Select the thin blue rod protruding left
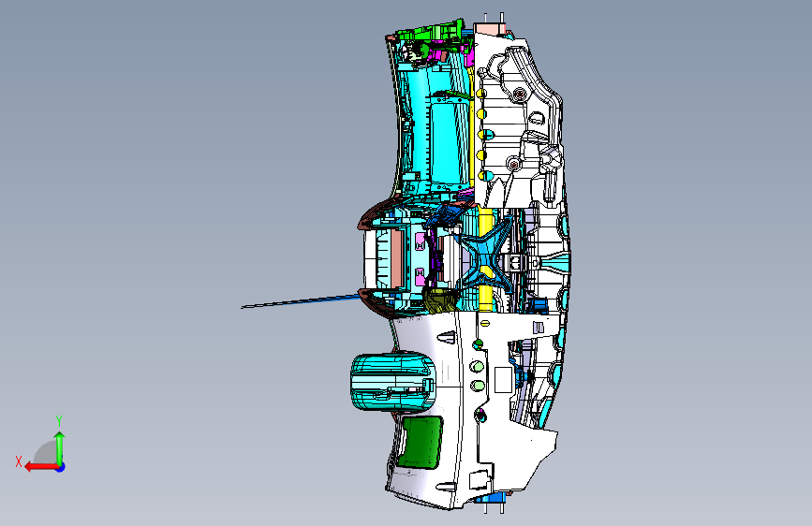 tap(301, 301)
